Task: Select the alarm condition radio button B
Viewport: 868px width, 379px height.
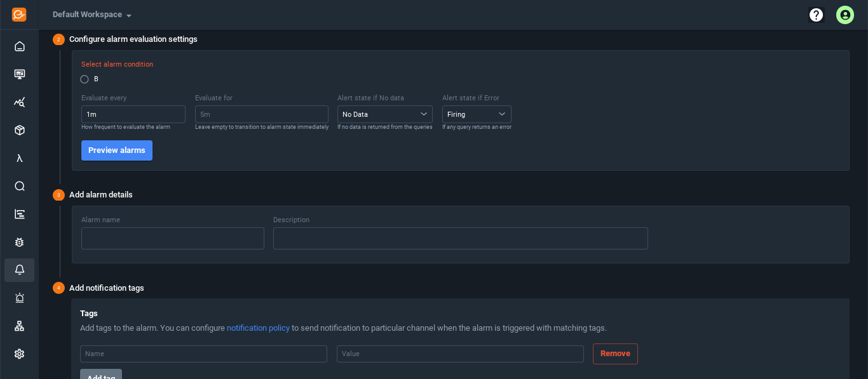Action: click(85, 79)
